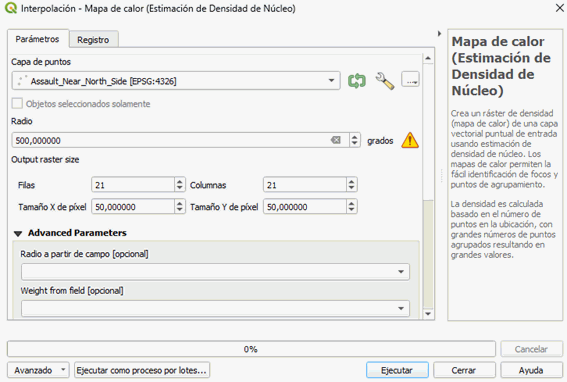Click the iterate over layer features icon
The height and width of the screenshot is (382, 567).
[x=357, y=81]
